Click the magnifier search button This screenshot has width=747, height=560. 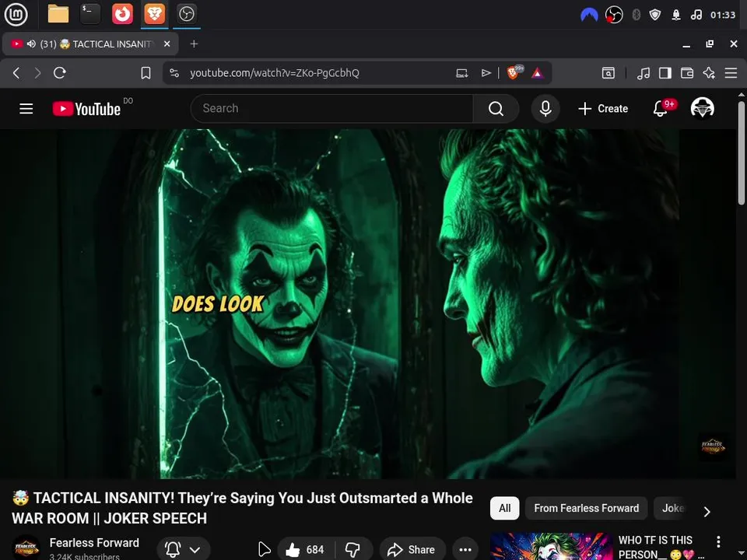496,109
